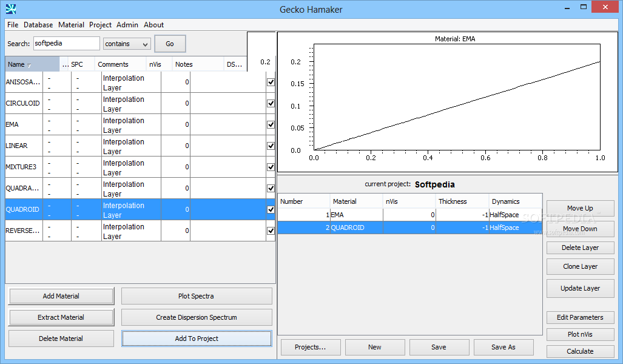Click Clone Layer button

click(x=580, y=267)
